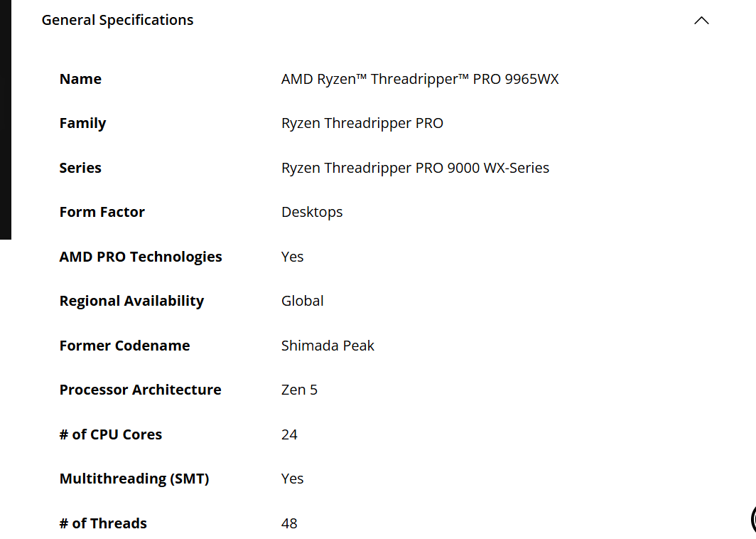The width and height of the screenshot is (756, 539).
Task: Collapse the General Specifications chevron arrow
Action: 701,21
